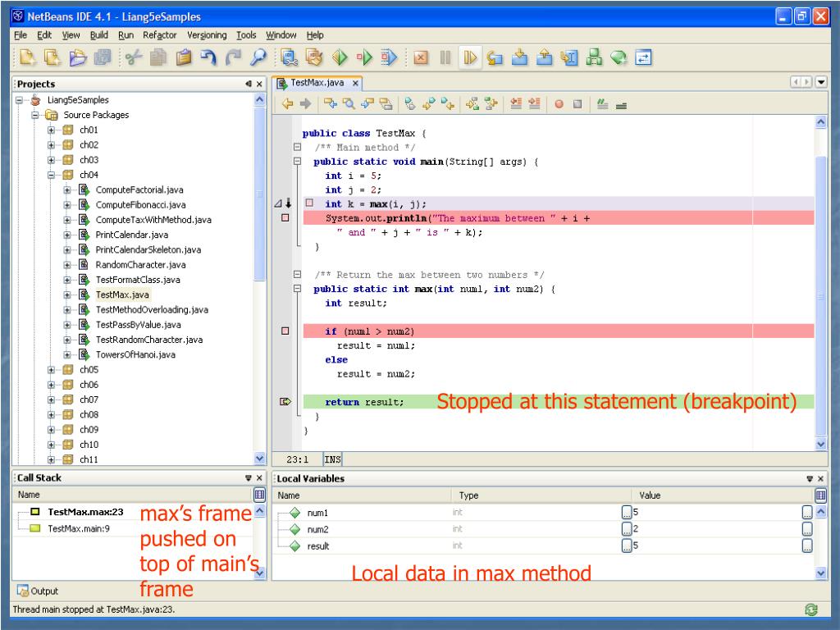Toggle the INS insert mode indicator
Viewport: 840px width, 630px height.
point(332,459)
